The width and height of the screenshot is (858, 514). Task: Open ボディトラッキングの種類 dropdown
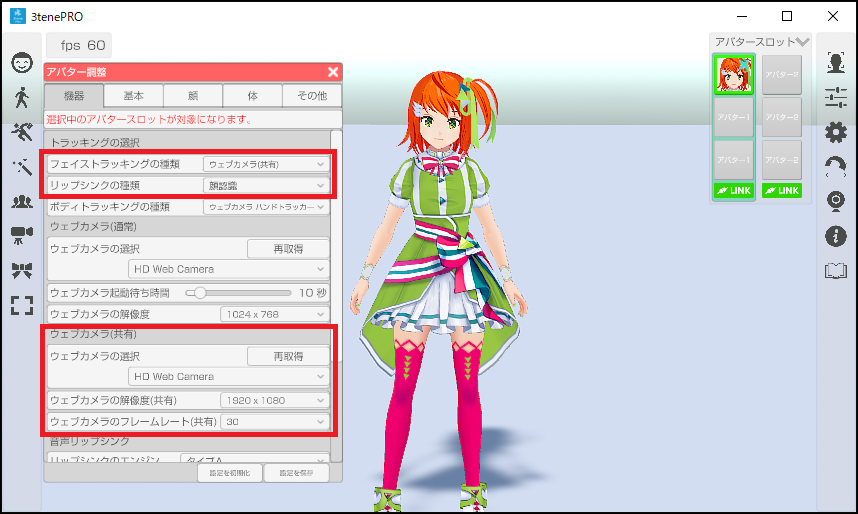(266, 207)
